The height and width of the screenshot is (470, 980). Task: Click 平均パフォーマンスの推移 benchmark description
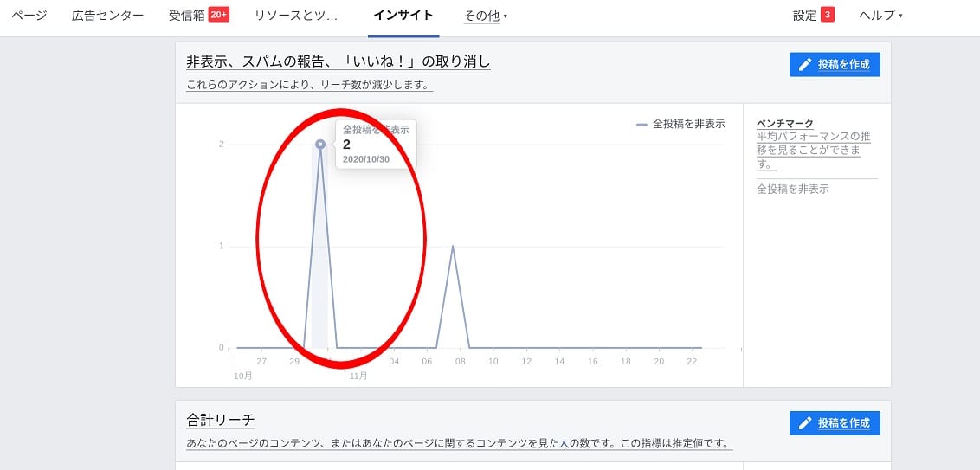(x=813, y=151)
